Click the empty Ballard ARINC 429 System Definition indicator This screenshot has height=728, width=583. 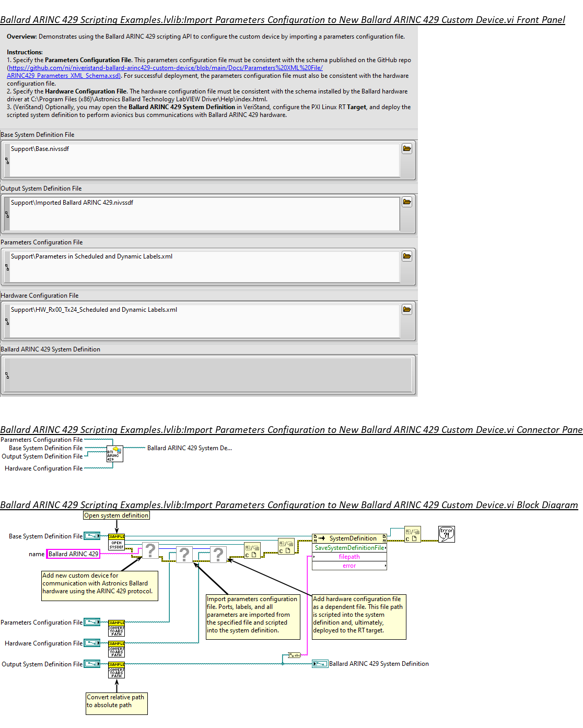[x=210, y=374]
